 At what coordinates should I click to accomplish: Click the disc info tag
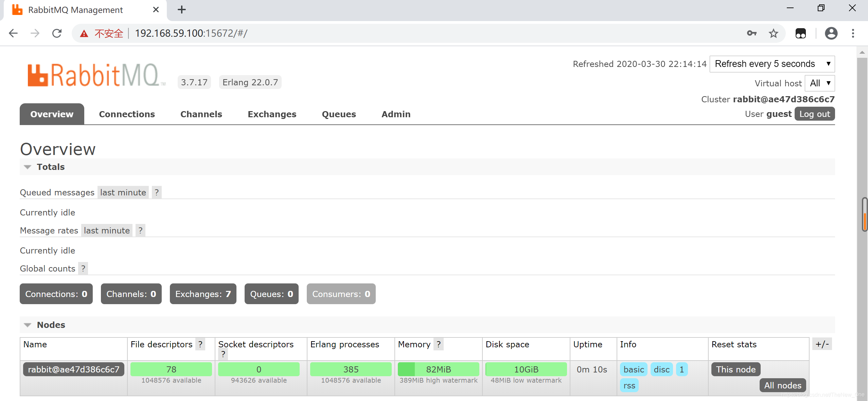[661, 369]
